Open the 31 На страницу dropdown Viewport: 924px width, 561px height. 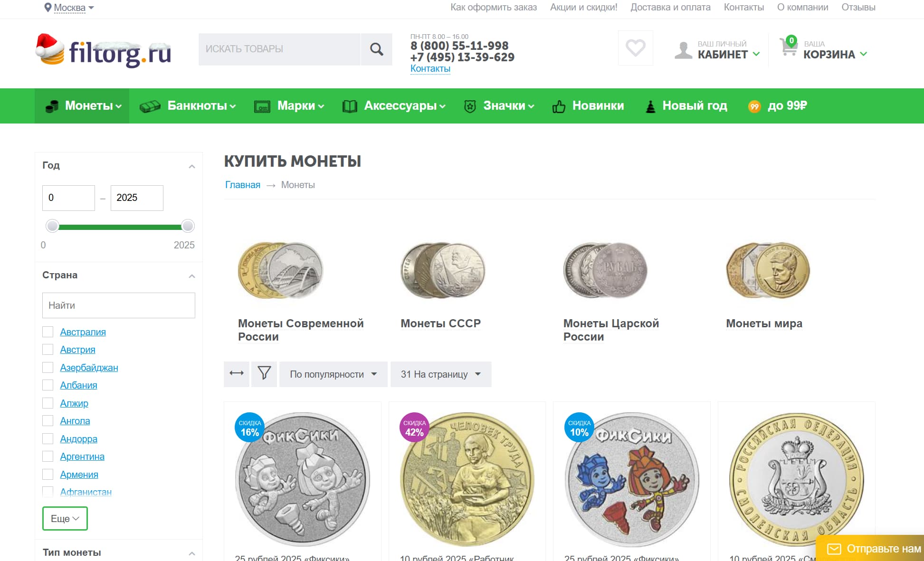point(440,374)
